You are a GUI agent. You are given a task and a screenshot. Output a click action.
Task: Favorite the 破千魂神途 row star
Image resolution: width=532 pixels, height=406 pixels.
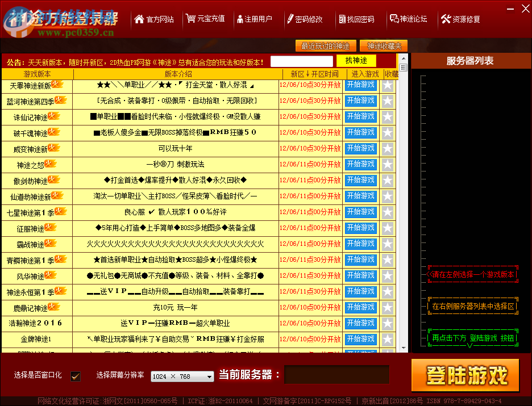coord(388,133)
